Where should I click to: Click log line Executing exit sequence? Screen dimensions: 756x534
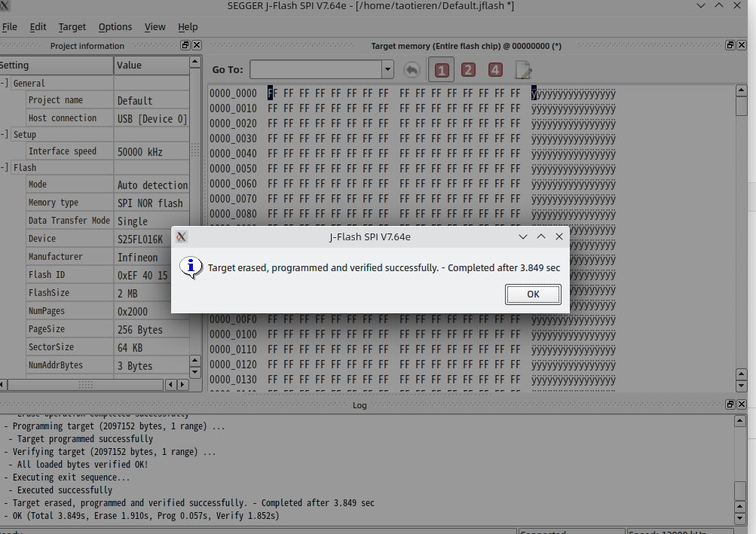tap(71, 477)
